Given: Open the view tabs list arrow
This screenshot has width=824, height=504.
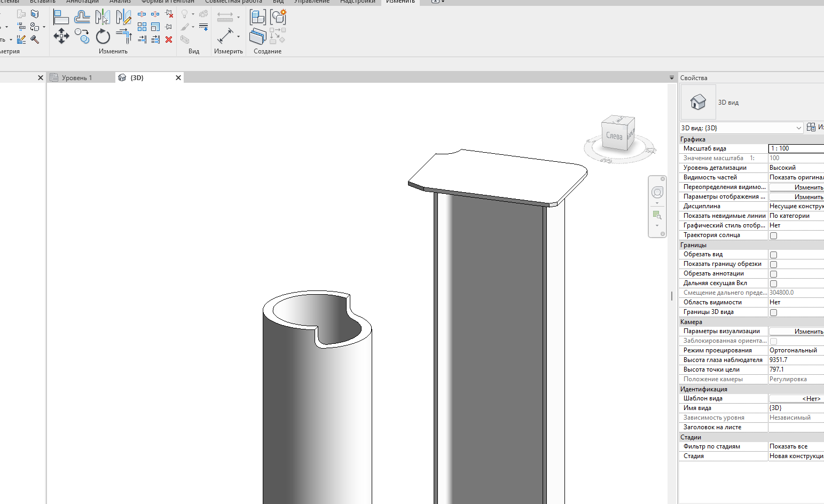Looking at the screenshot, I should click(x=672, y=78).
